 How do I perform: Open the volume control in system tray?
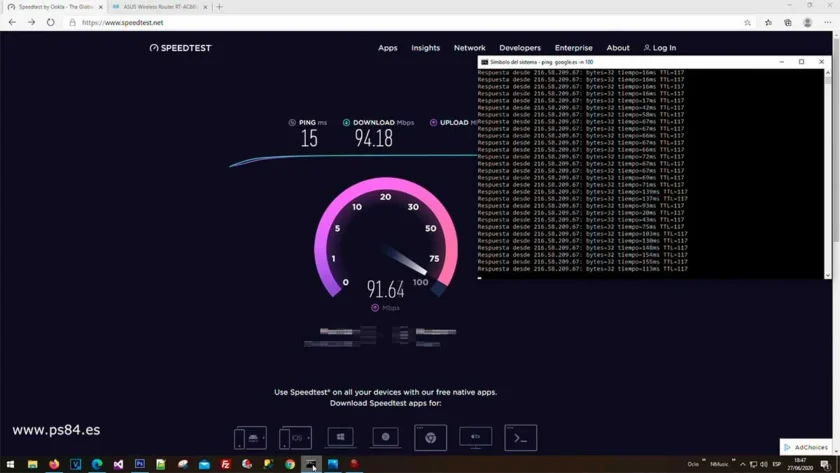click(764, 464)
